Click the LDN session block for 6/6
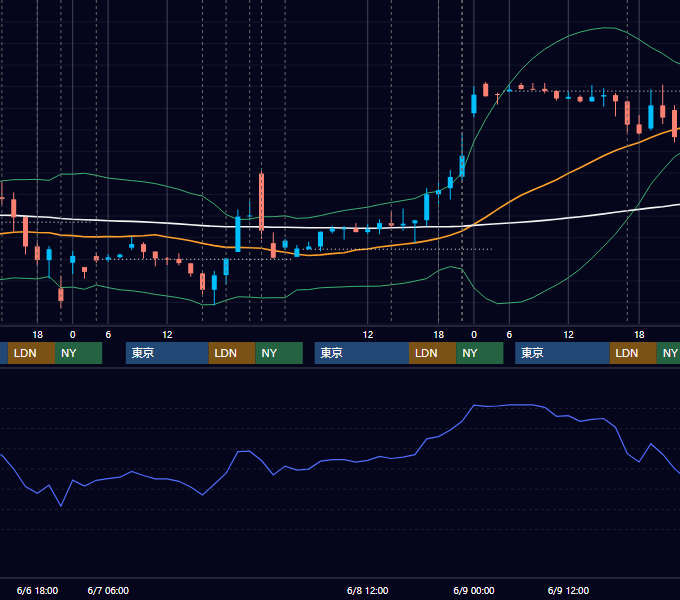The image size is (680, 600). (x=31, y=353)
